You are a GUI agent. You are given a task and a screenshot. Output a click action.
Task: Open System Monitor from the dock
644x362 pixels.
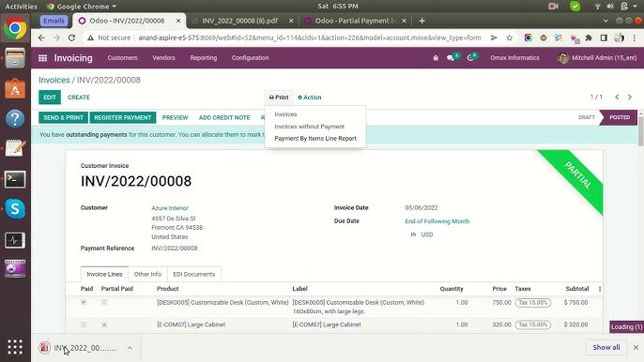coord(15,240)
